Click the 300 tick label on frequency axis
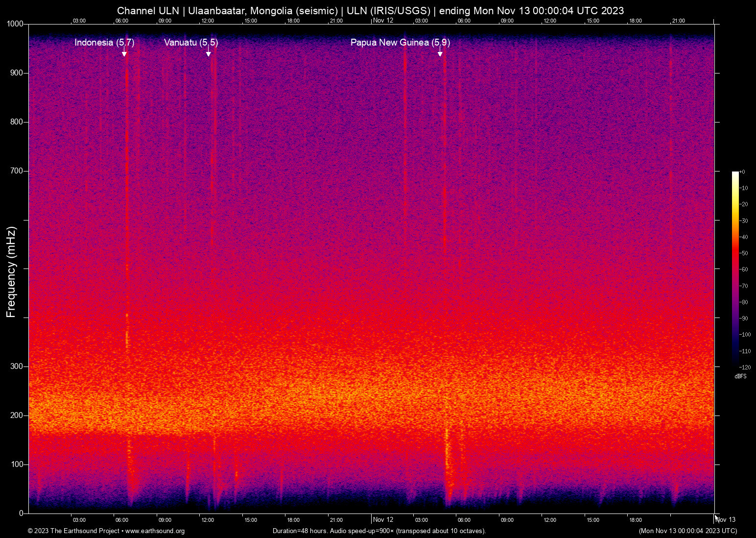 17,367
